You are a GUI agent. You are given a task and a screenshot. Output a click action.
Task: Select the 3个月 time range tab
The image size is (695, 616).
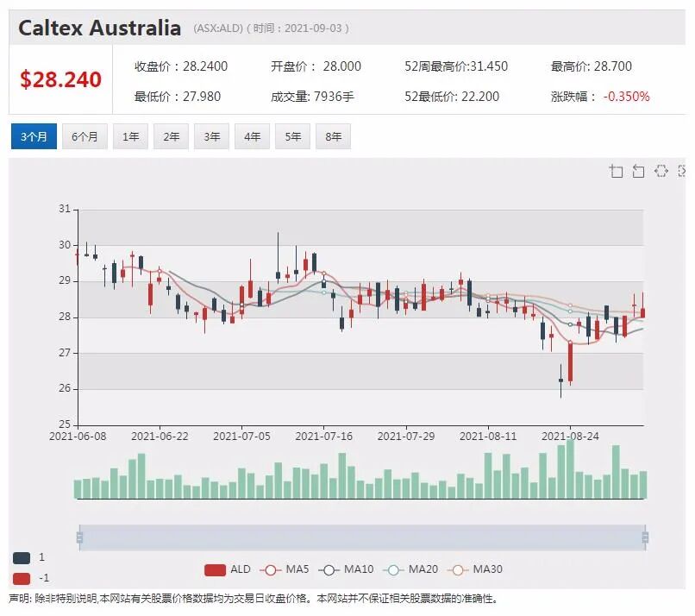(34, 136)
